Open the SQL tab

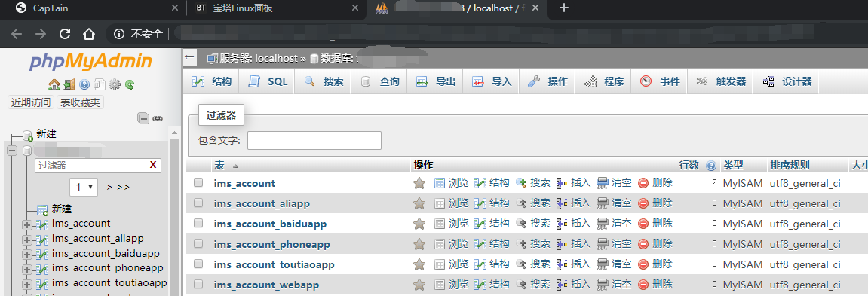(x=268, y=82)
